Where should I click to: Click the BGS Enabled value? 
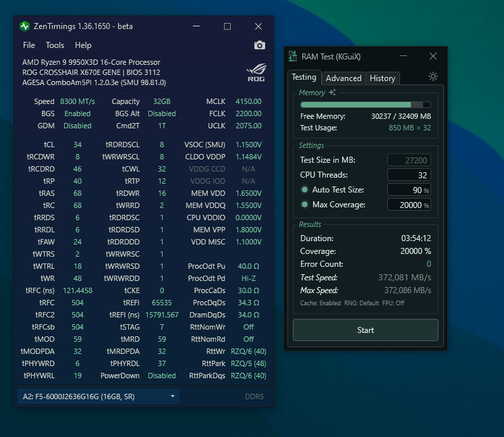[78, 113]
